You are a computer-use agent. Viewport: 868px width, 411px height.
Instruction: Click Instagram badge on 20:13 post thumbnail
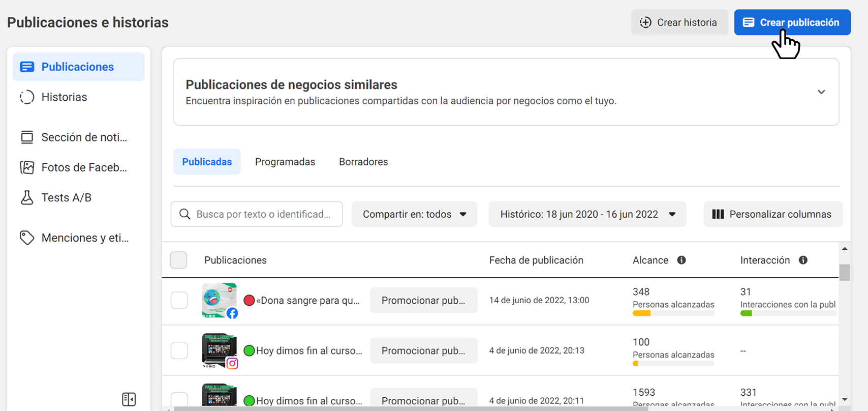tap(232, 363)
